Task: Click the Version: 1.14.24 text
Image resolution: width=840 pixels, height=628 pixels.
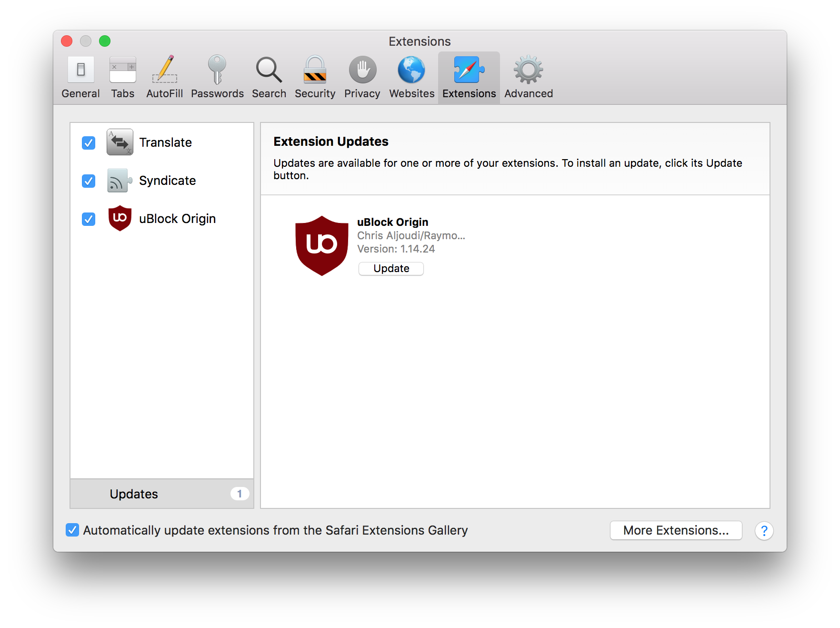Action: point(396,249)
